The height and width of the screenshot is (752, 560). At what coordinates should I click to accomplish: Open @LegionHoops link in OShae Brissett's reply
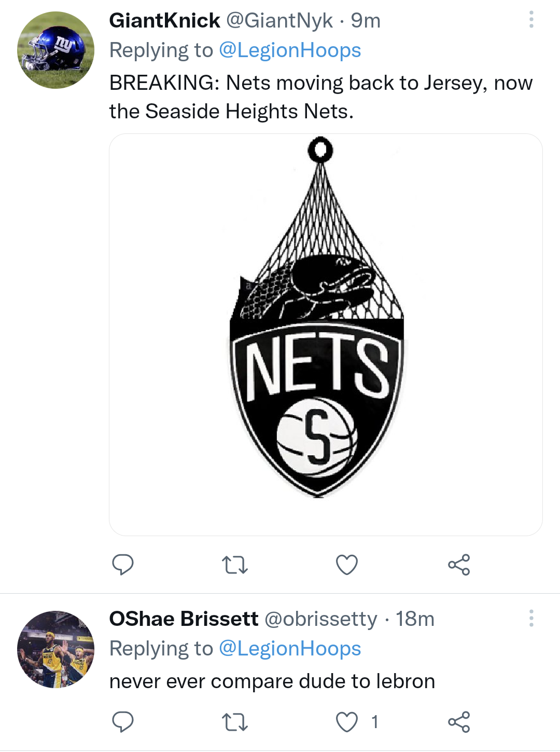pos(290,649)
